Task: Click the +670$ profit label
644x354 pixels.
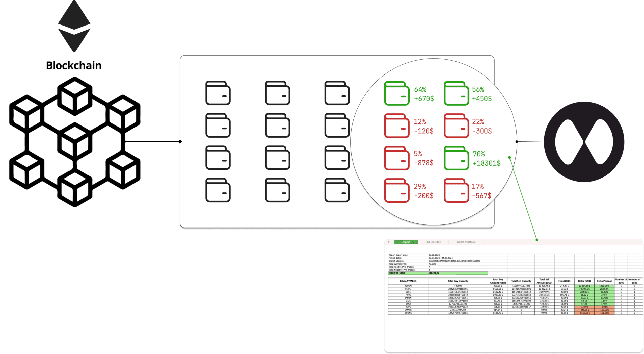Action: [x=424, y=99]
